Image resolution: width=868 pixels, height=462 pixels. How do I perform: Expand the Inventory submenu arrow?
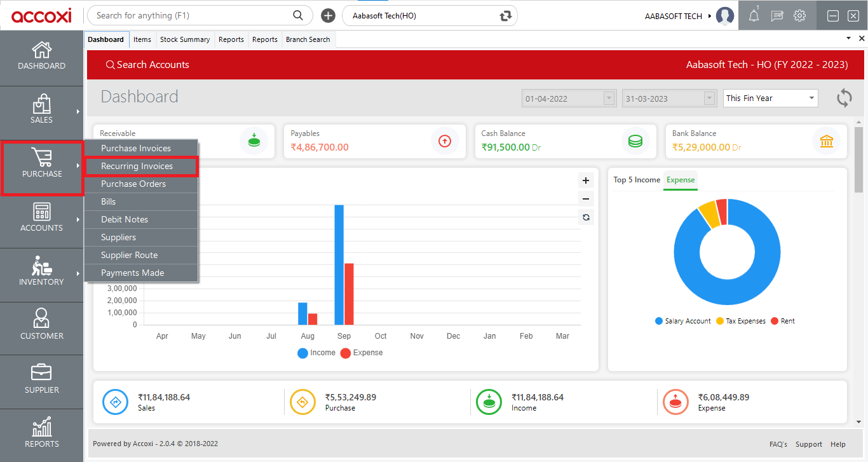click(78, 273)
